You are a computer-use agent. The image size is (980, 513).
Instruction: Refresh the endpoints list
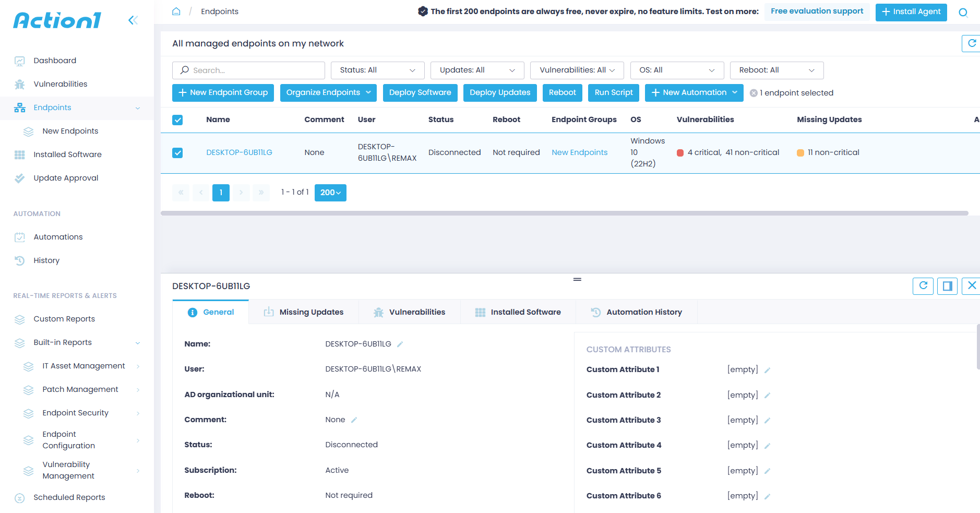[972, 43]
